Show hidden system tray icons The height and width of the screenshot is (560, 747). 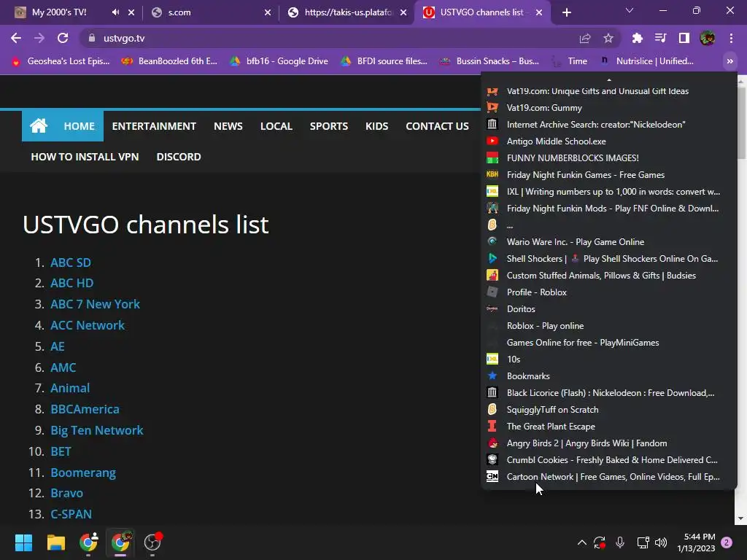pyautogui.click(x=581, y=542)
